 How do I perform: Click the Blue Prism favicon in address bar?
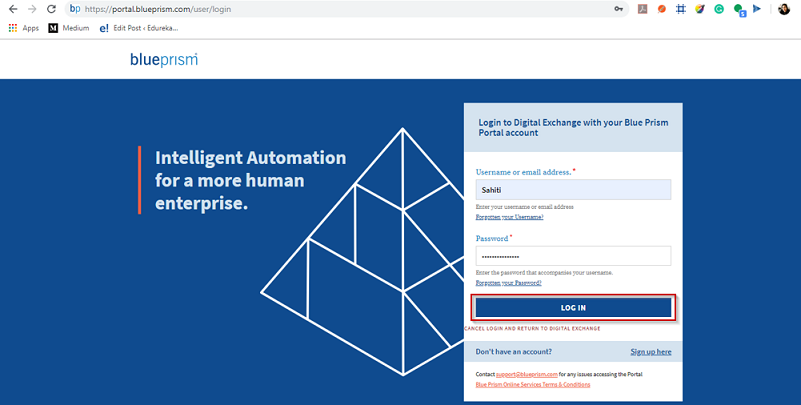point(75,9)
